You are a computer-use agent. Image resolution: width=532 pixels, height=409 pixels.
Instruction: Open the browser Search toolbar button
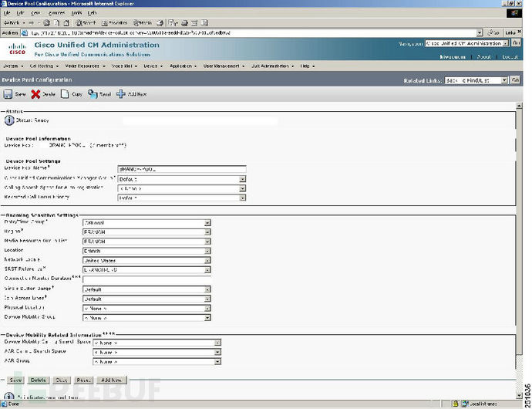[x=86, y=22]
